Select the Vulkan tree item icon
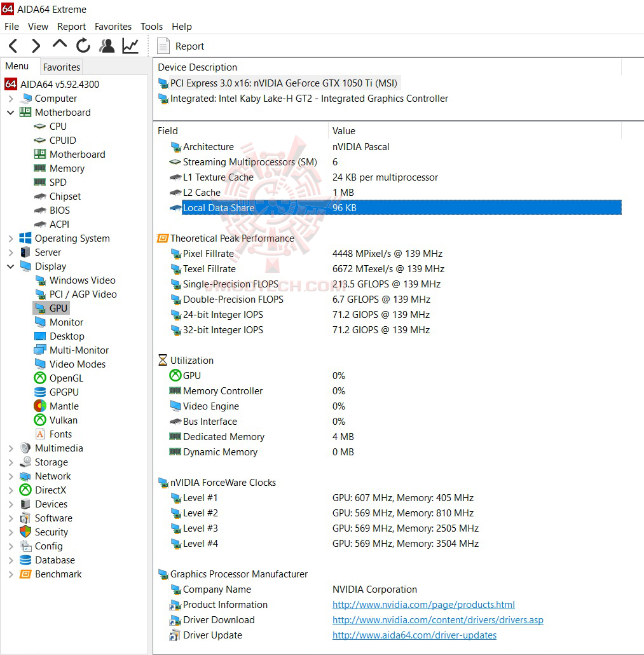Screen dimensions: 644x655 click(x=40, y=420)
